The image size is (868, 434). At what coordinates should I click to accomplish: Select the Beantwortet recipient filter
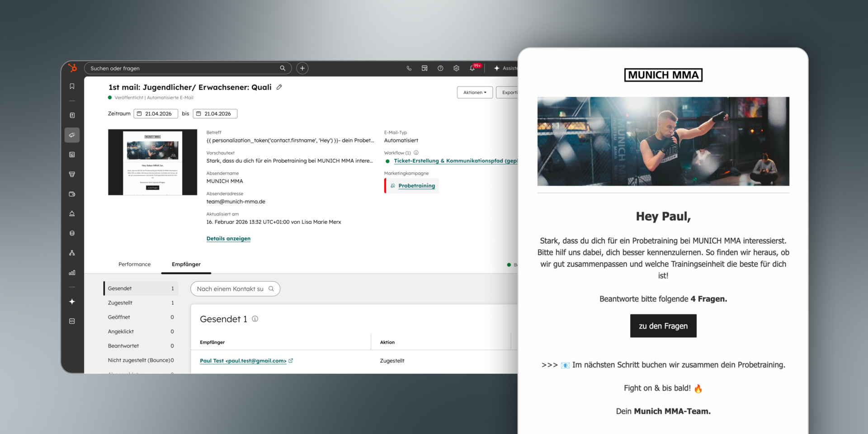tap(141, 346)
